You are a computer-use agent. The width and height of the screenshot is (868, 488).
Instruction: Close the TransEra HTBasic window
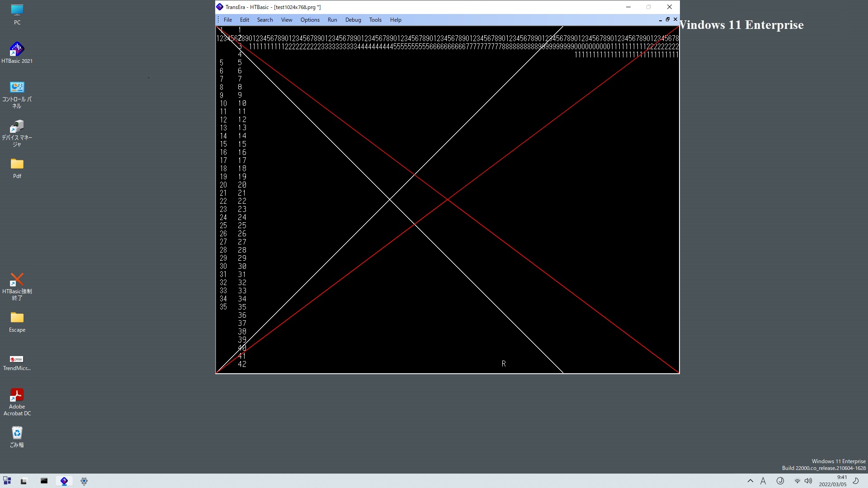pyautogui.click(x=670, y=7)
